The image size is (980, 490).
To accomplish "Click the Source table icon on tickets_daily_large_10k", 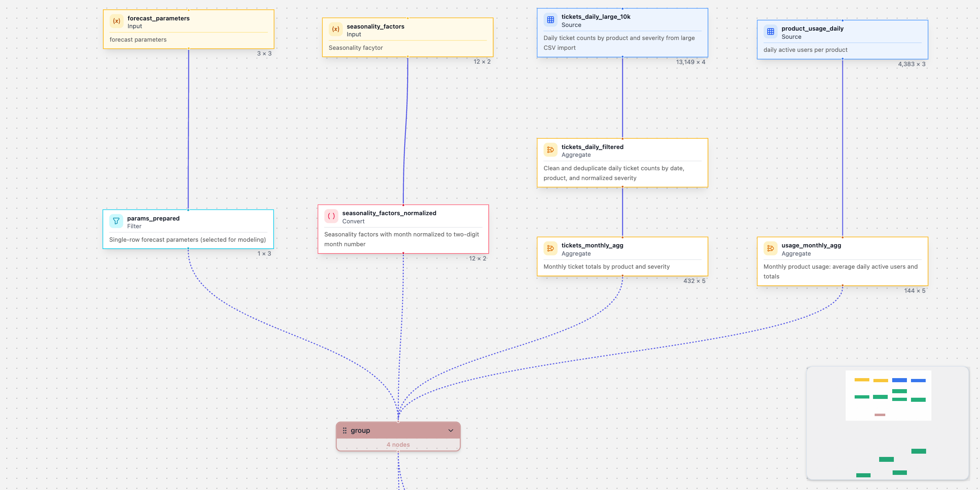I will coord(550,19).
